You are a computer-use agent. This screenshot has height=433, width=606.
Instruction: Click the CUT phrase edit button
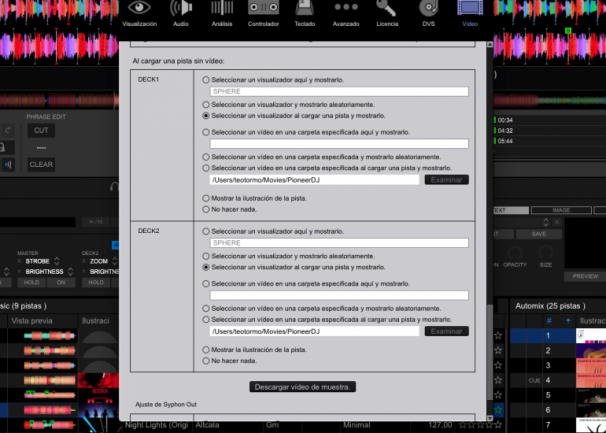41,130
